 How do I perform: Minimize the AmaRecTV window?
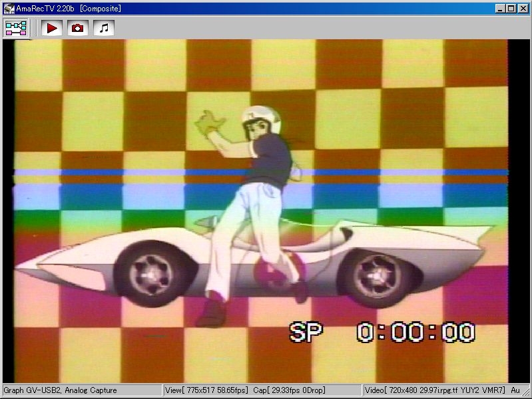500,9
